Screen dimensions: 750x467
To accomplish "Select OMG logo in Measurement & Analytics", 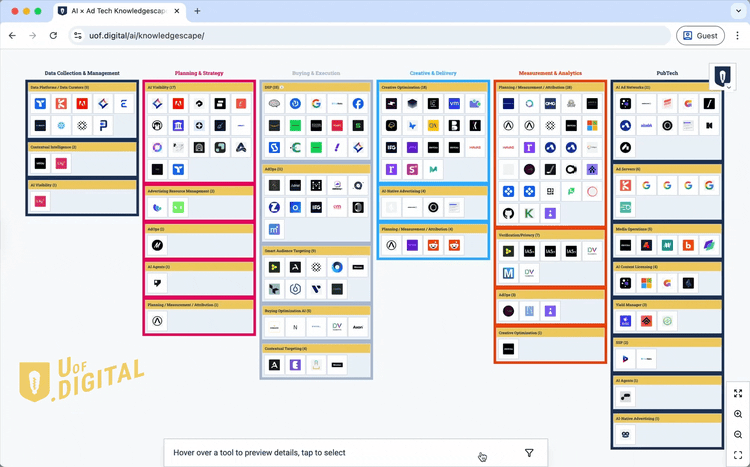I will tap(550, 103).
